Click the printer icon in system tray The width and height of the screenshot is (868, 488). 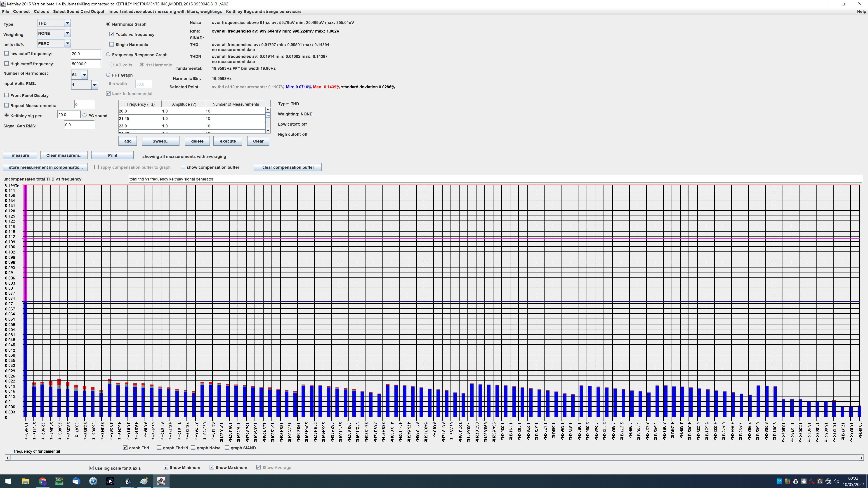pyautogui.click(x=804, y=481)
